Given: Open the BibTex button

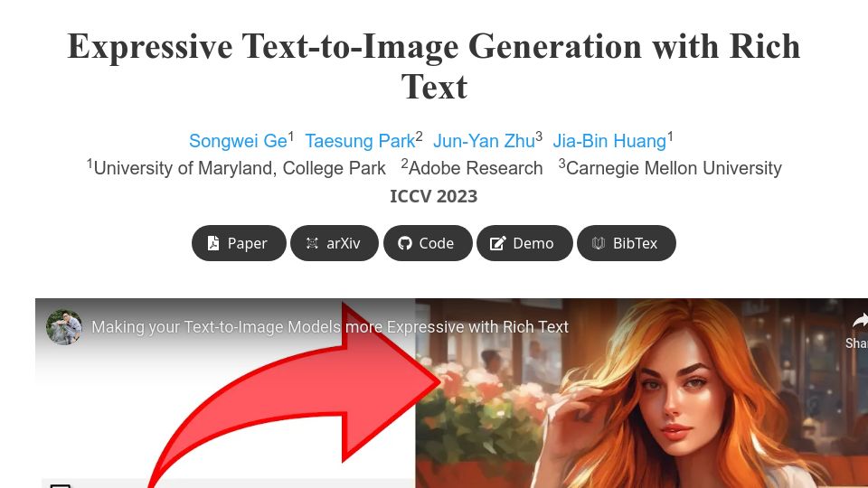Looking at the screenshot, I should tap(626, 243).
